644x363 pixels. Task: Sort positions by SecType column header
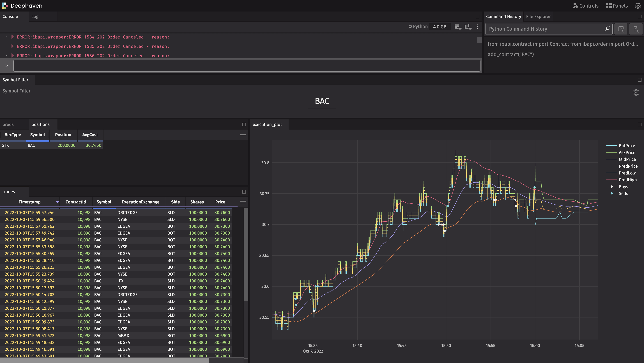click(13, 135)
